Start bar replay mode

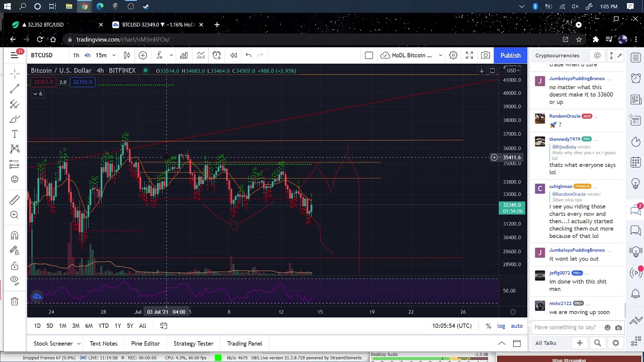click(x=233, y=55)
